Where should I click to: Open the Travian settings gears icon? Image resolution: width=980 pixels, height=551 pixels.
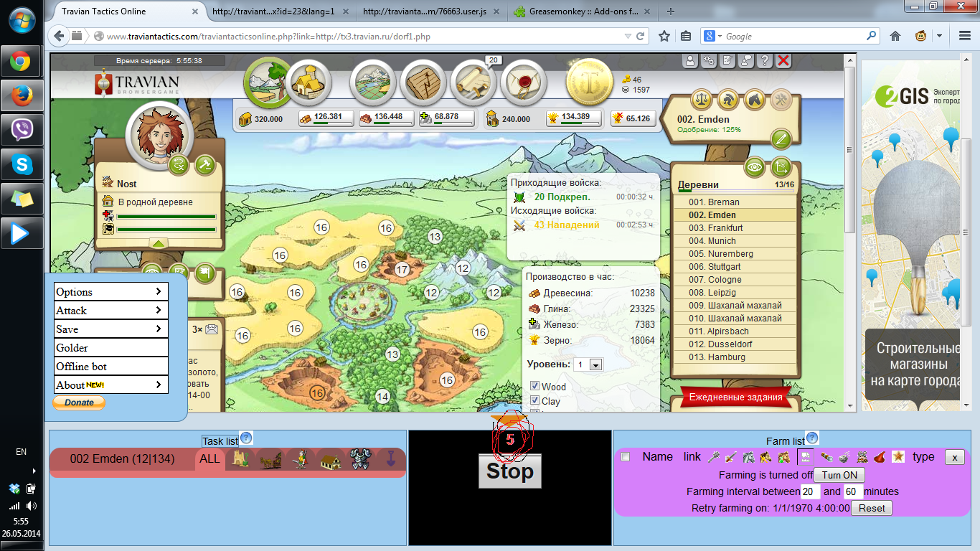(708, 61)
